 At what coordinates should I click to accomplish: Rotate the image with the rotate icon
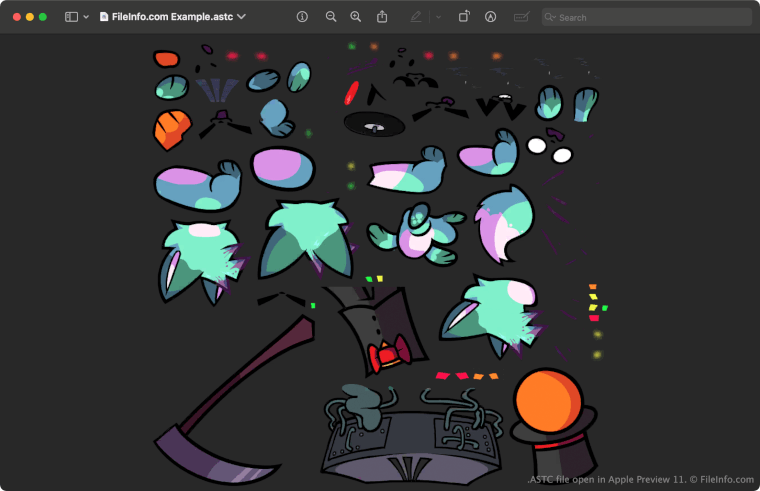[x=464, y=17]
